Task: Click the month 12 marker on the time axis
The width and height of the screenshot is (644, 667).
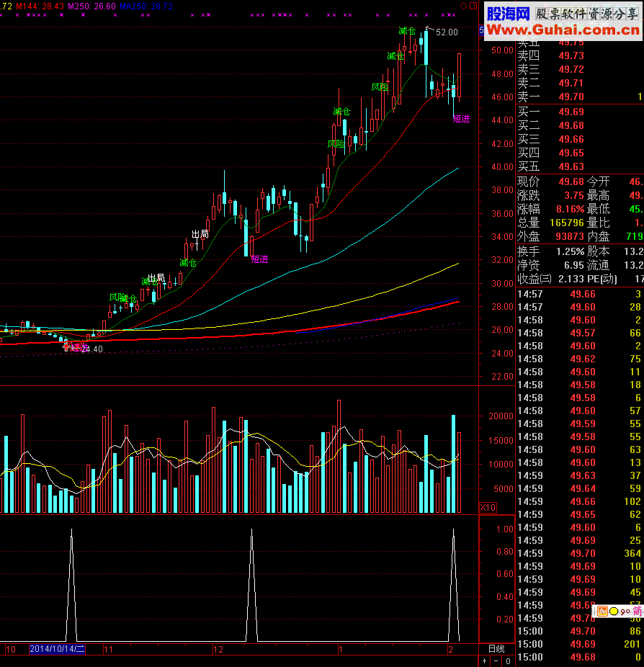Action: (218, 650)
